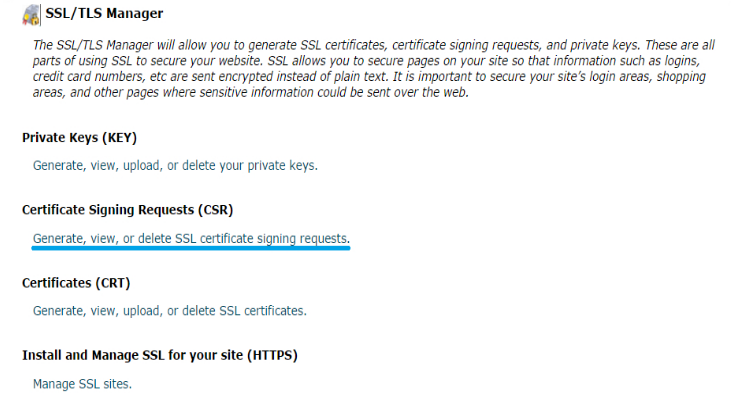Click the Private Keys (KEY) heading
This screenshot has width=731, height=397.
[x=79, y=138]
